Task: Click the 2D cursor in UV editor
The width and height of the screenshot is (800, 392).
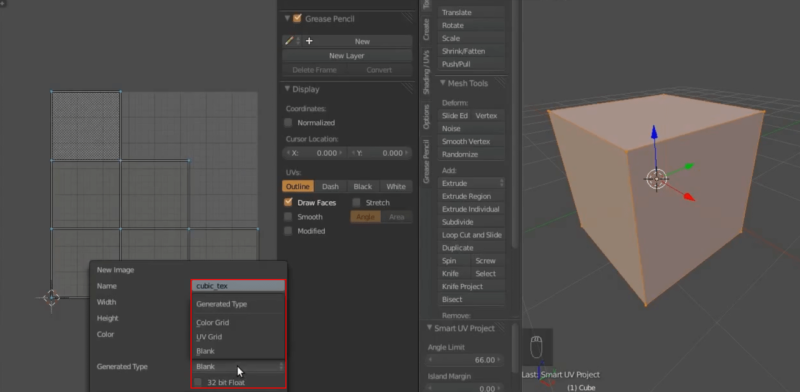Action: click(x=52, y=297)
